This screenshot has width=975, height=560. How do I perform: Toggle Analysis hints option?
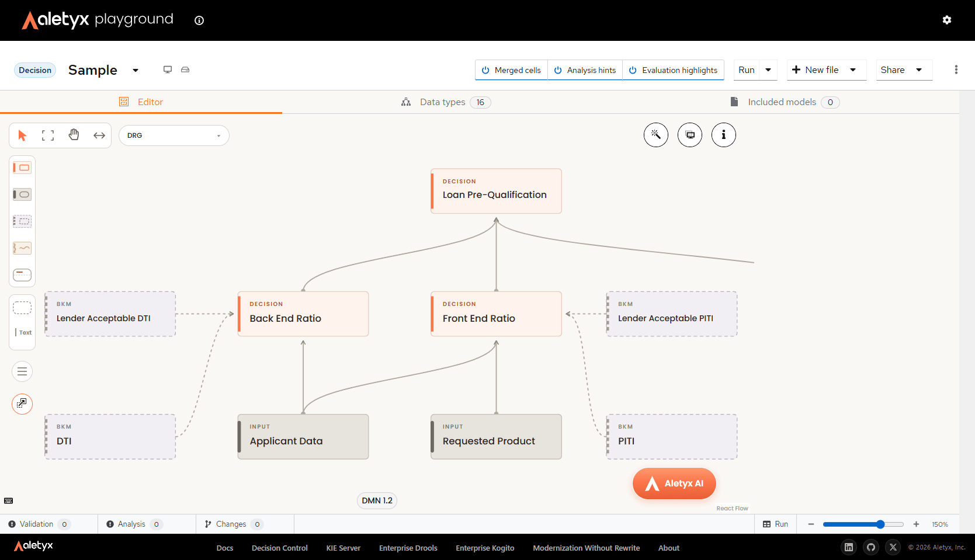tap(585, 70)
